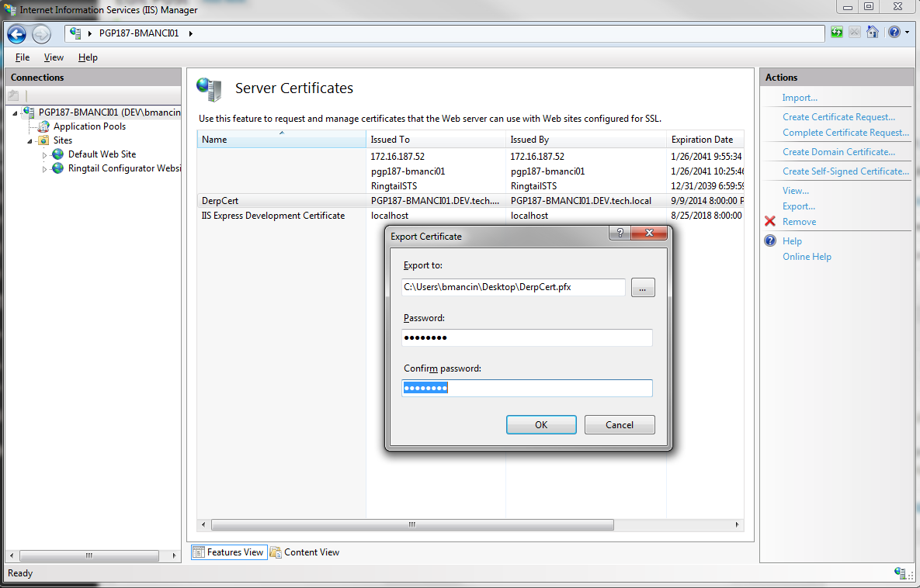
Task: Click the Connections panel toolbar icon
Action: coord(13,95)
